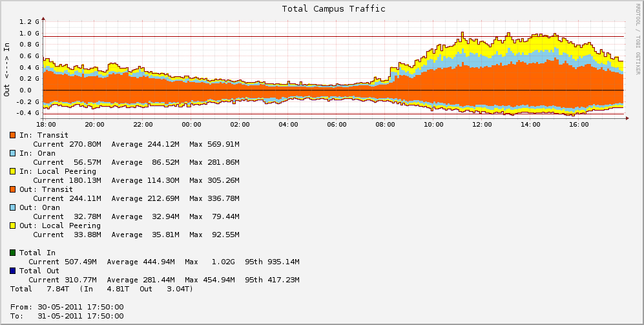Click the orange Out: Transit legend swatch
Viewport: 644px width, 325px height.
[13, 189]
